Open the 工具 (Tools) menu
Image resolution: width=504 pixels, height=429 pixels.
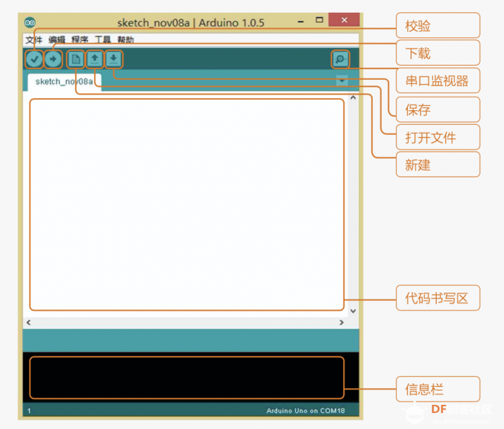pyautogui.click(x=103, y=40)
